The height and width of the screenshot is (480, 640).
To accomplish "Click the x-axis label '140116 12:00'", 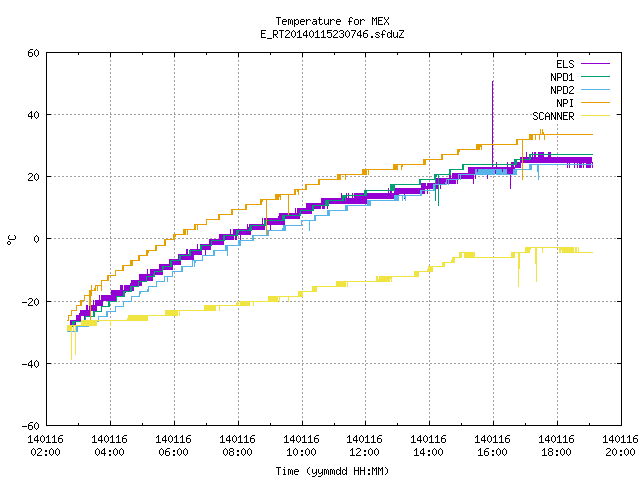I will click(364, 446).
